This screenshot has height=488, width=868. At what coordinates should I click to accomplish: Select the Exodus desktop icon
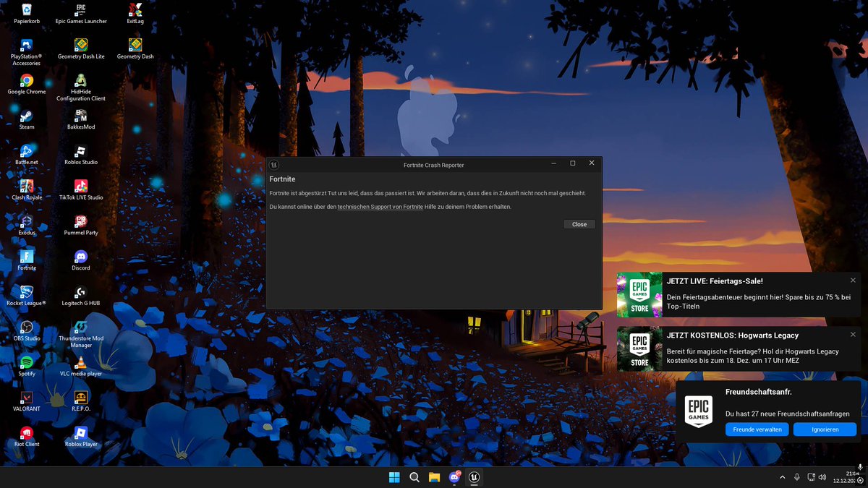point(27,226)
